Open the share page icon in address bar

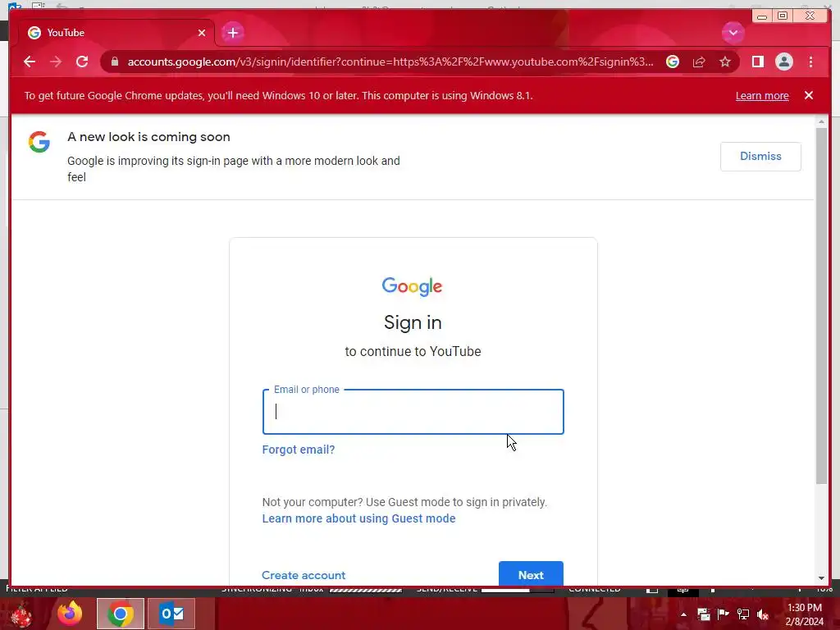(x=699, y=62)
